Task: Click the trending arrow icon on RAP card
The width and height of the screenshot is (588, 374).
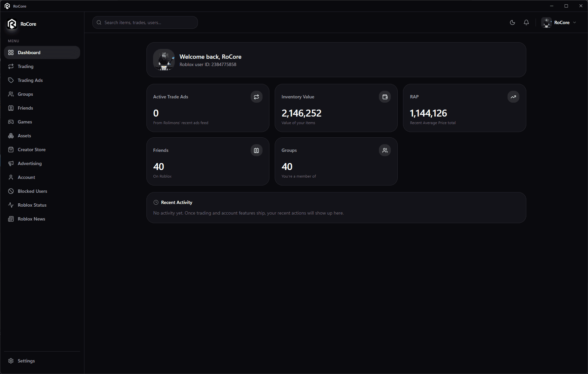Action: (x=513, y=97)
